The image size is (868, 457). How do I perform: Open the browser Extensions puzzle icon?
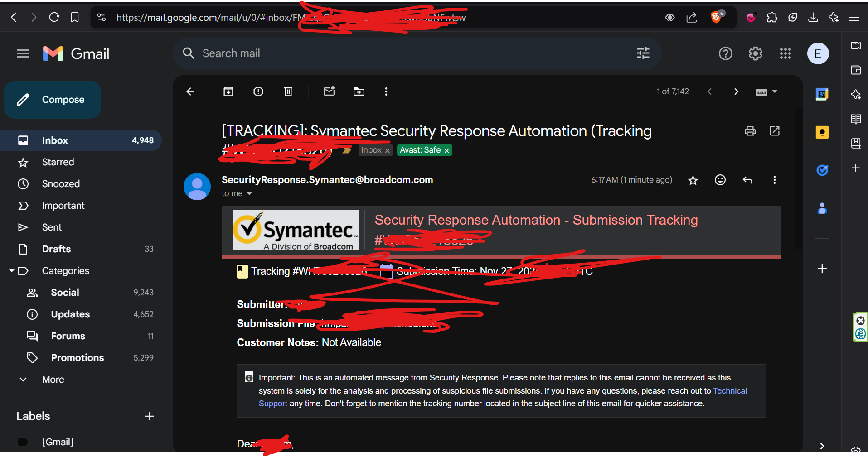coord(772,17)
